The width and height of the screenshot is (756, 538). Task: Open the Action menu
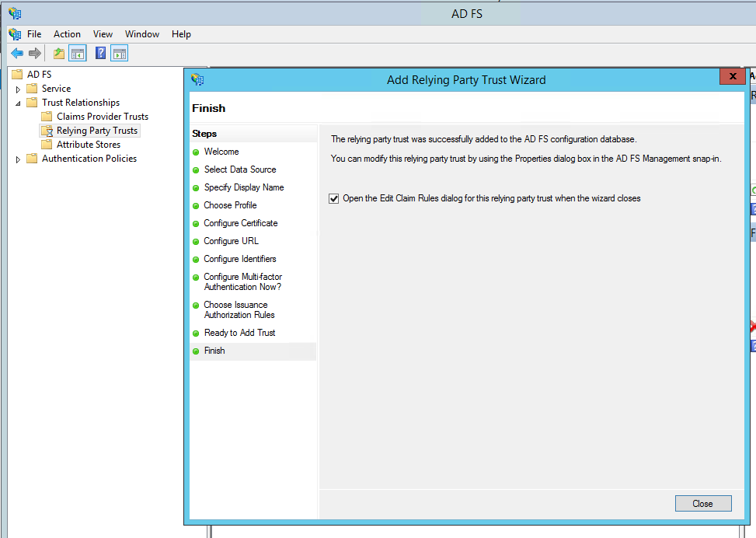click(x=67, y=33)
